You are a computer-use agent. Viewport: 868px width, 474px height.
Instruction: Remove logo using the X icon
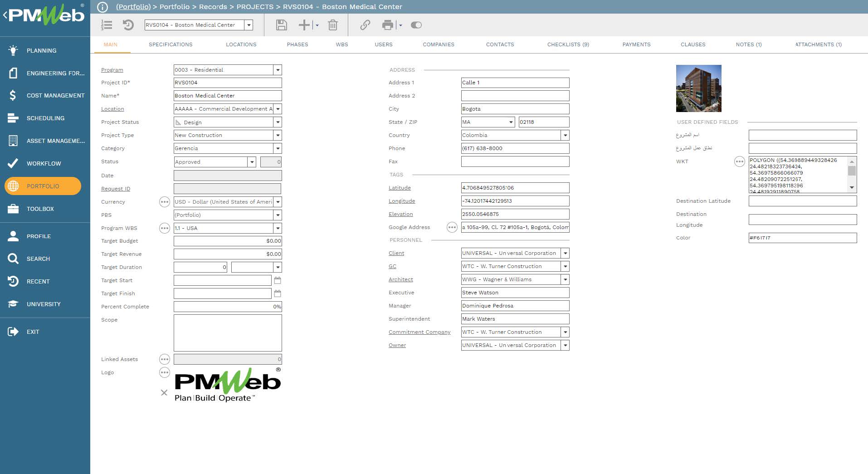click(x=164, y=393)
